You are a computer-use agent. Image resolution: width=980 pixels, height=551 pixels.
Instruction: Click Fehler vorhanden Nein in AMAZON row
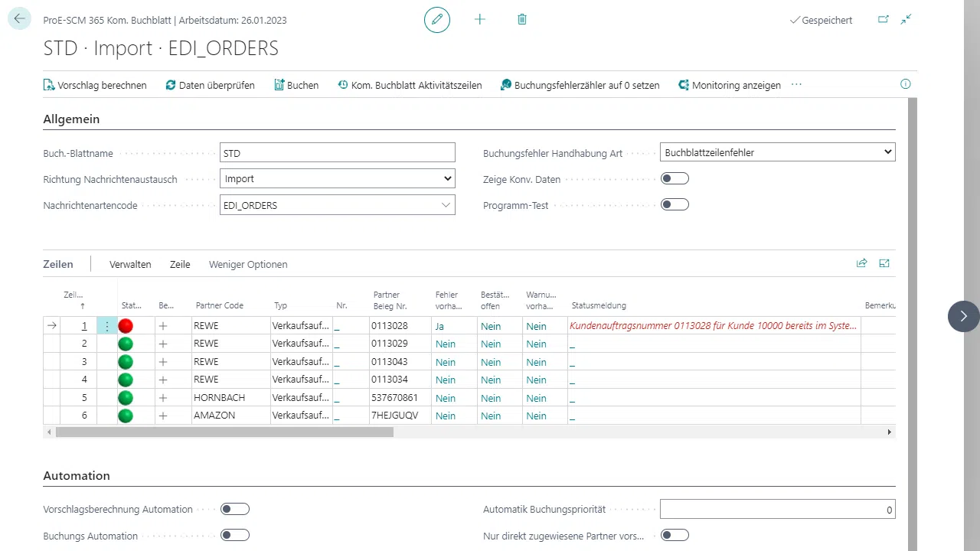[446, 416]
